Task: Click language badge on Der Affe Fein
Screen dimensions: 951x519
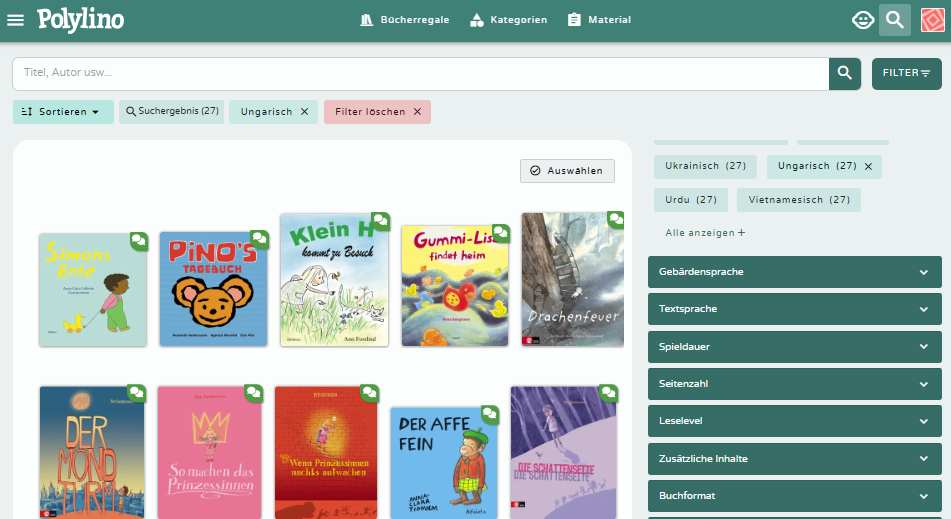Action: tap(489, 415)
